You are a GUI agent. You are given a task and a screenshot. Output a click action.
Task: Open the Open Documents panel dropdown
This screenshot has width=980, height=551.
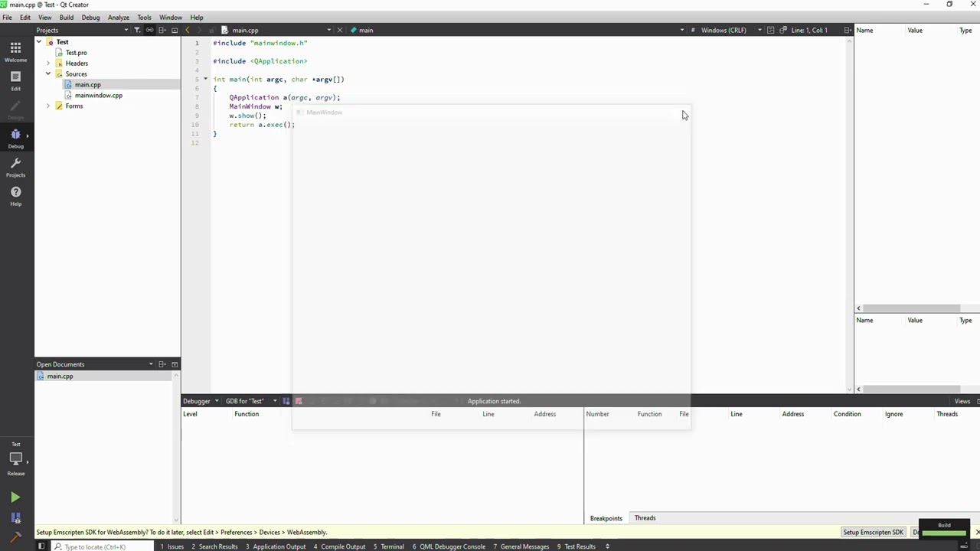pos(151,364)
